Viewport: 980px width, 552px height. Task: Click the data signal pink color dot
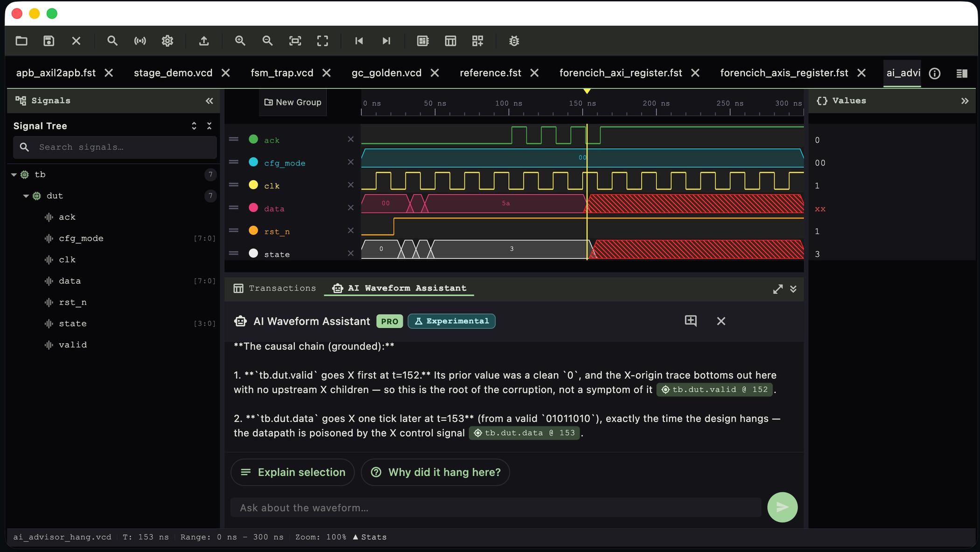(x=253, y=208)
